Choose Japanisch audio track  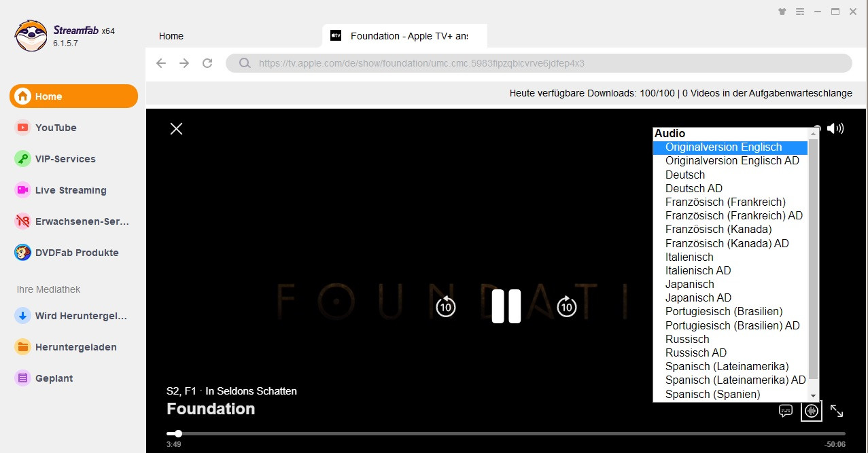tap(730, 284)
